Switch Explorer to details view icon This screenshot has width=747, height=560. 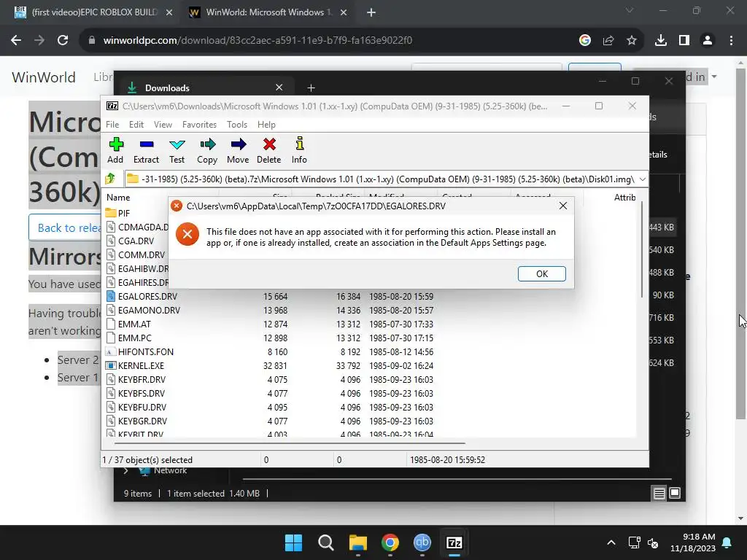click(x=659, y=494)
